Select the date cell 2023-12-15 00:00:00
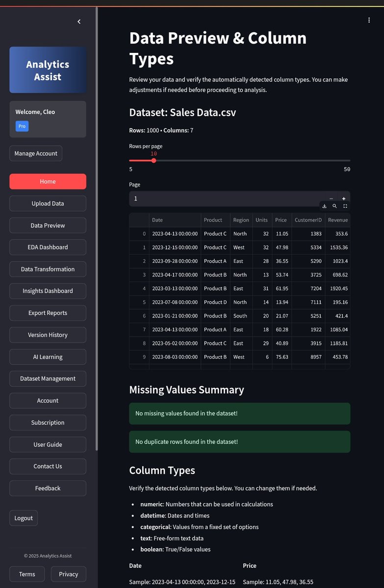 [x=175, y=247]
